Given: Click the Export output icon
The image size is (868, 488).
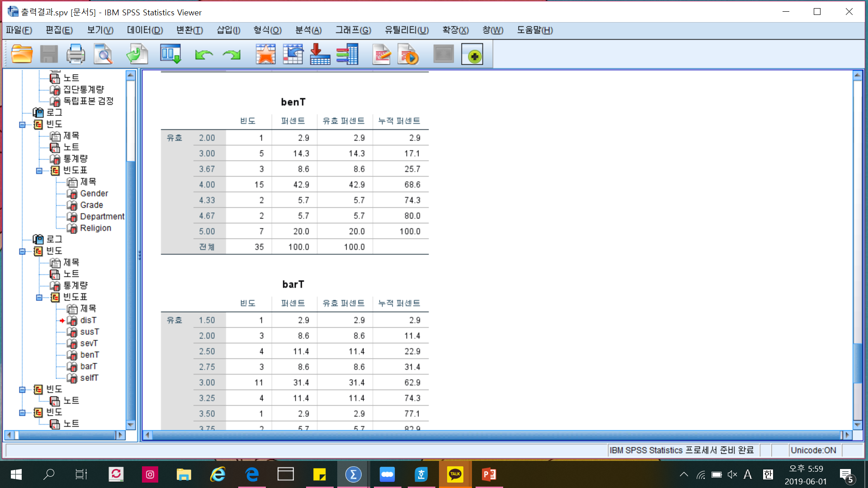Looking at the screenshot, I should [137, 54].
